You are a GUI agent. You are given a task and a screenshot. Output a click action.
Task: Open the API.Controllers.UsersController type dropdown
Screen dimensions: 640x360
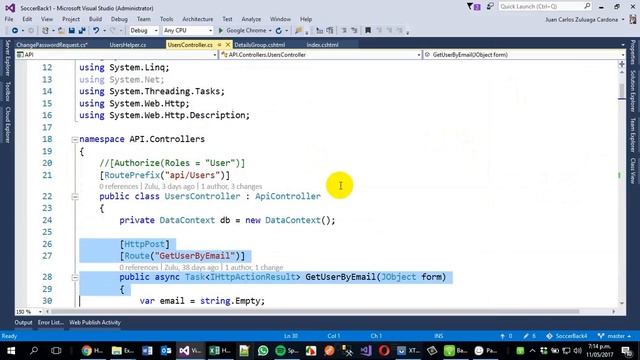(320, 55)
